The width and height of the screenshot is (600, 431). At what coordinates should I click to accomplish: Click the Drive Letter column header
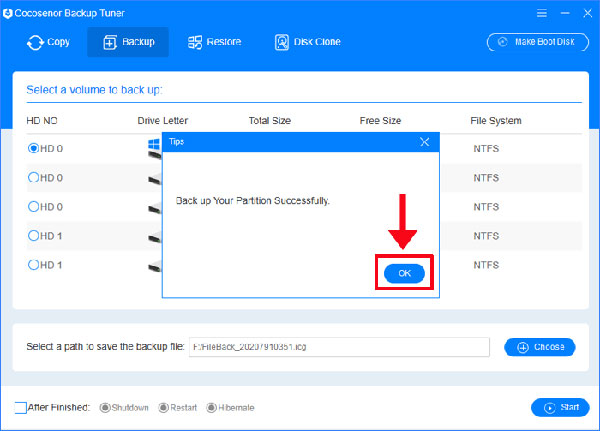(x=163, y=121)
